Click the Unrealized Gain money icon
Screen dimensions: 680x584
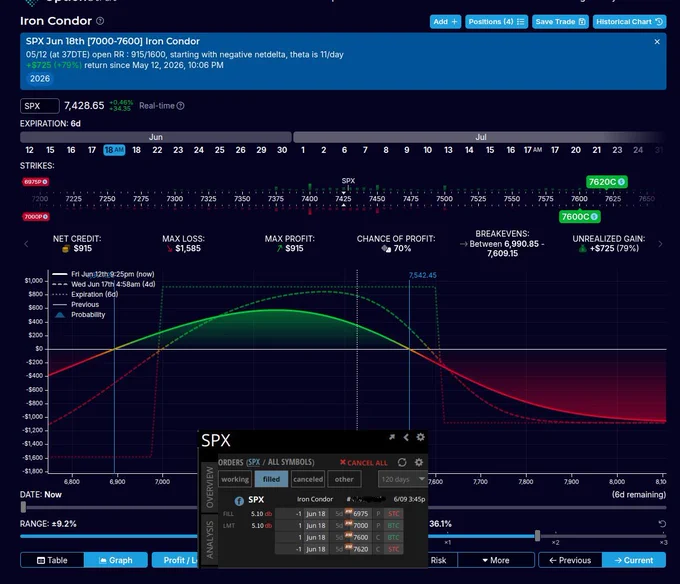coord(582,248)
